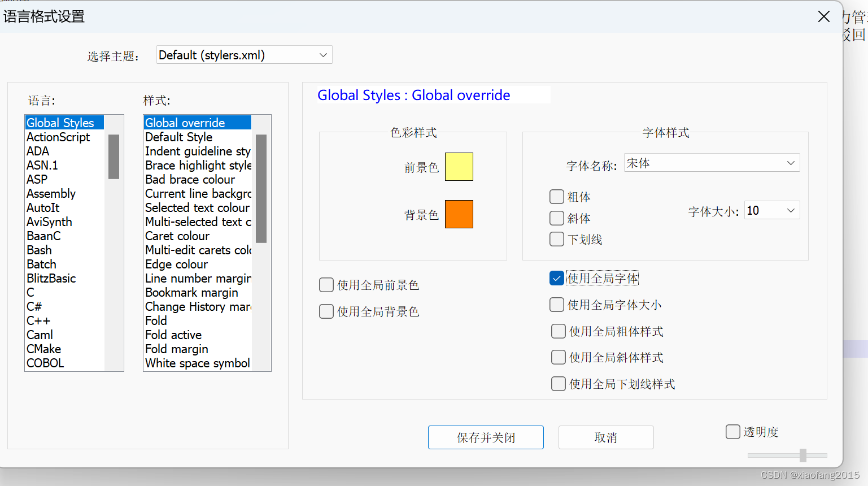Open the 字体大小 size dropdown
The width and height of the screenshot is (868, 486).
pyautogui.click(x=772, y=210)
